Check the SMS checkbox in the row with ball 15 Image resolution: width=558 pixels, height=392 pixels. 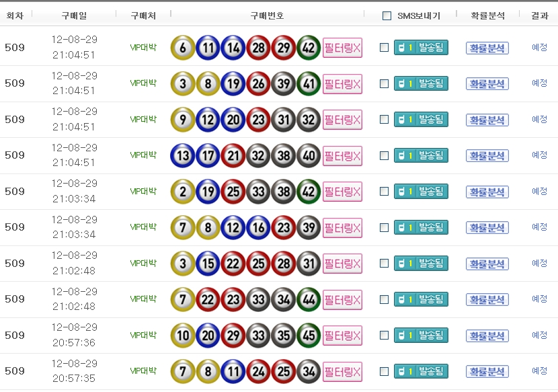[384, 264]
